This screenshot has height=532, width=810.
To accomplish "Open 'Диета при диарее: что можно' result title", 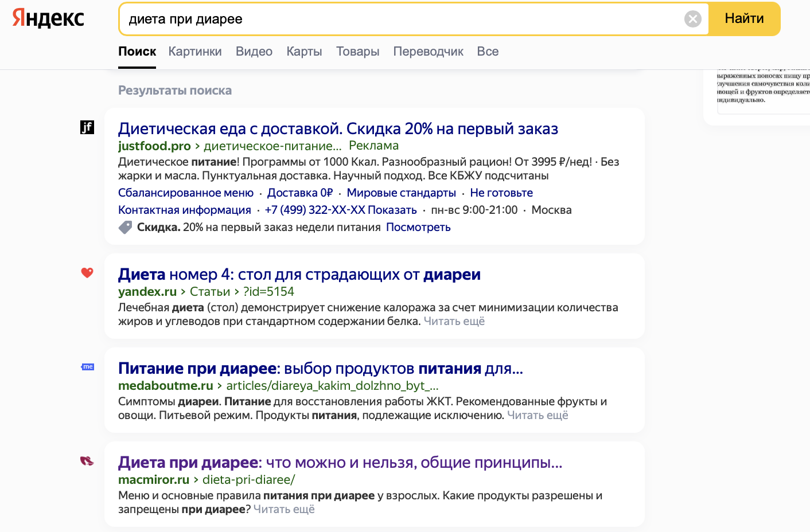I will pos(340,462).
